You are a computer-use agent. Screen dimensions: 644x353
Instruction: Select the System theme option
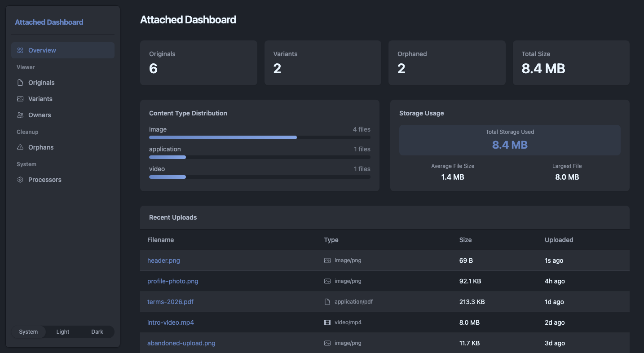pos(28,332)
